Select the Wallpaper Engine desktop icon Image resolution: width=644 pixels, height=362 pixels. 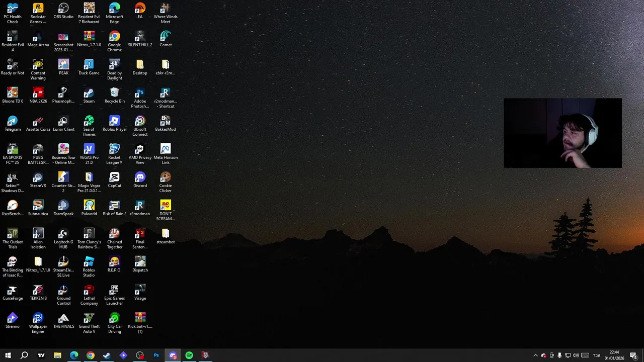tap(38, 323)
